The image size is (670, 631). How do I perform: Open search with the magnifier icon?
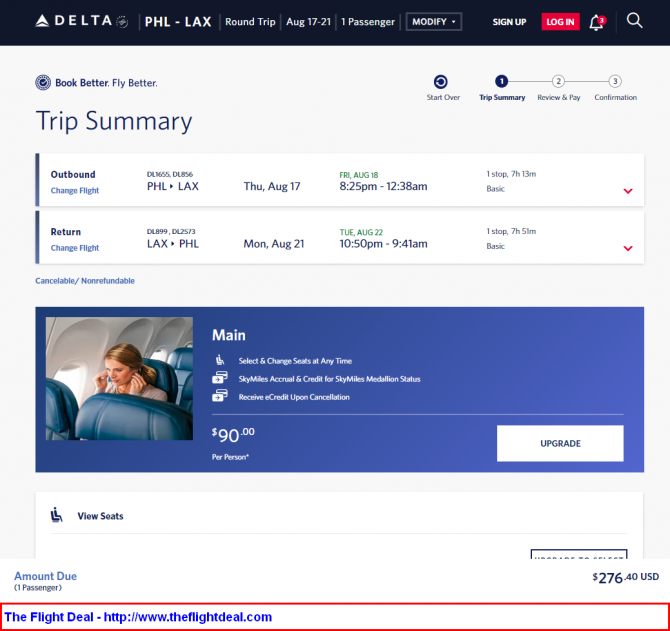tap(634, 20)
